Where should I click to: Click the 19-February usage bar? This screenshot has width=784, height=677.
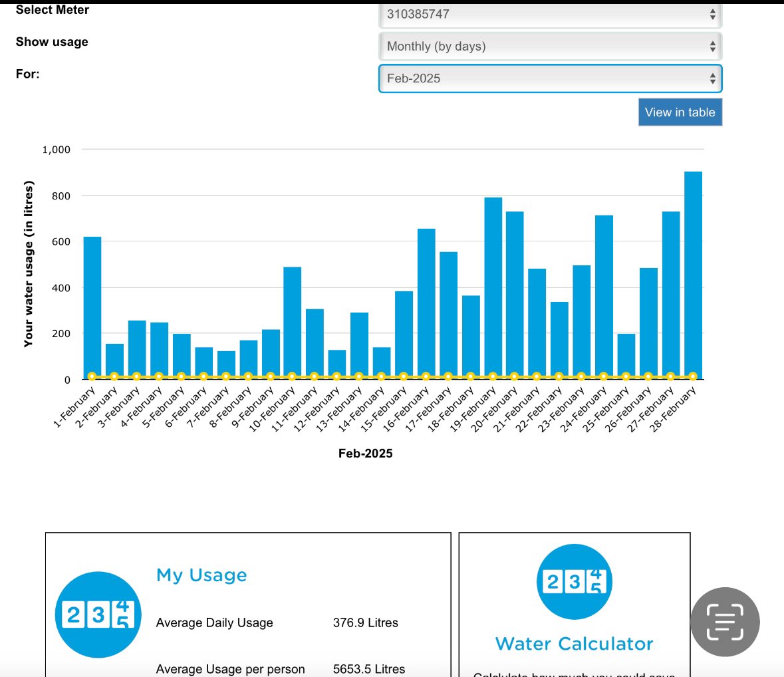493,288
